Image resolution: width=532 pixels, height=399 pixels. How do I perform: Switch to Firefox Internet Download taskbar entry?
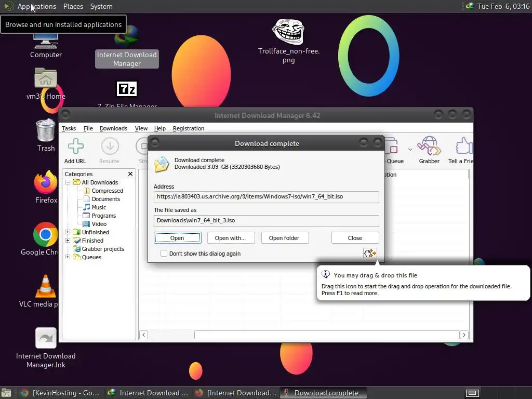coord(236,393)
